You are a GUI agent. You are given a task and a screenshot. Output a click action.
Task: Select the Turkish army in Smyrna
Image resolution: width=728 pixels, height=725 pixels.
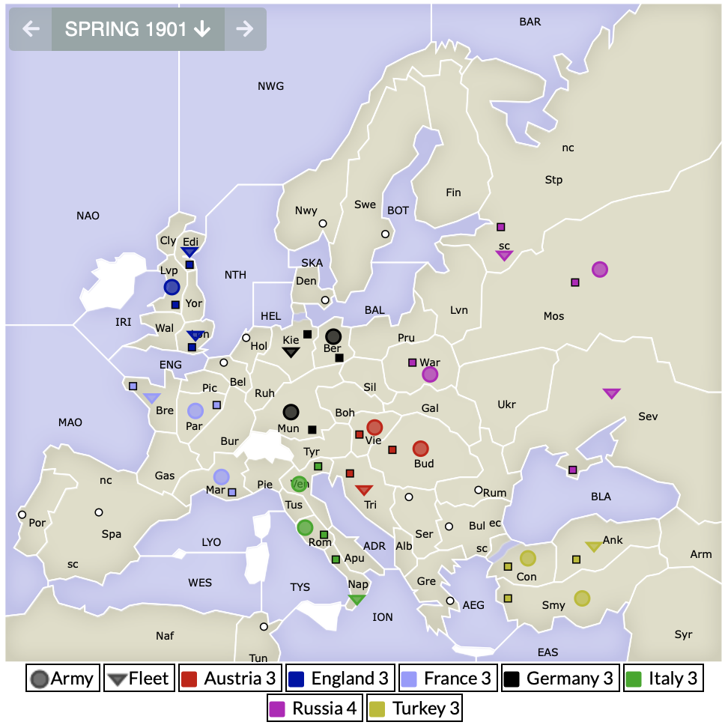click(582, 598)
